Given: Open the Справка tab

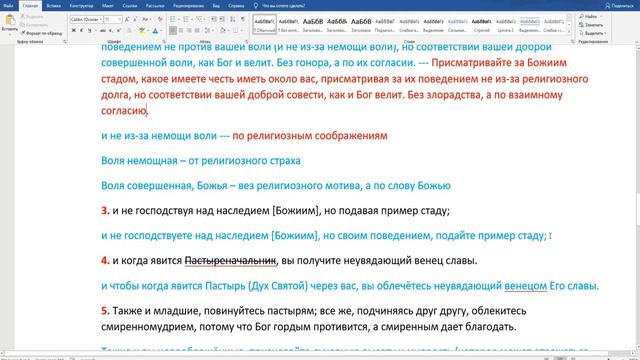Looking at the screenshot, I should (x=236, y=6).
